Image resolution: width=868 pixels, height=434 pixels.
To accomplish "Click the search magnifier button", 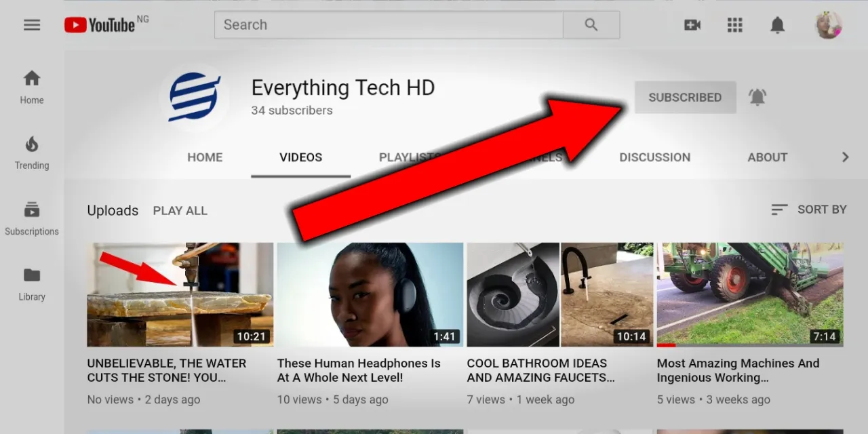I will coord(591,25).
